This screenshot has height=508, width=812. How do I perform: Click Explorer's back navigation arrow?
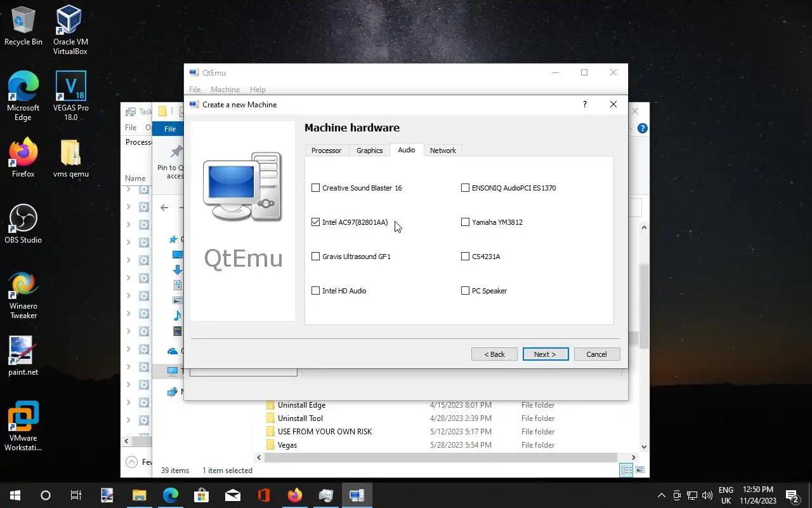click(164, 207)
